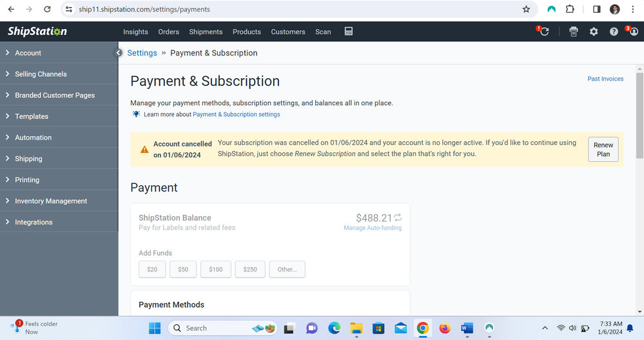The width and height of the screenshot is (644, 340).
Task: Click the help question mark icon
Action: pos(614,32)
